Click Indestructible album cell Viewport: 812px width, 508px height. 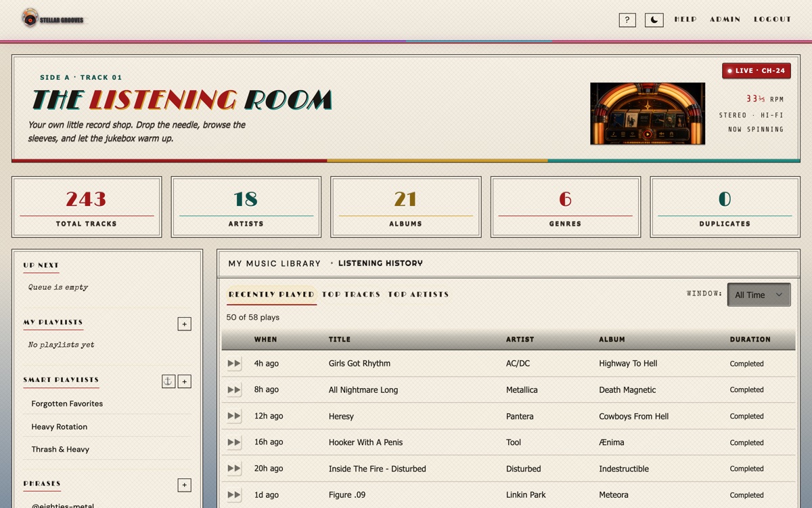pos(624,469)
